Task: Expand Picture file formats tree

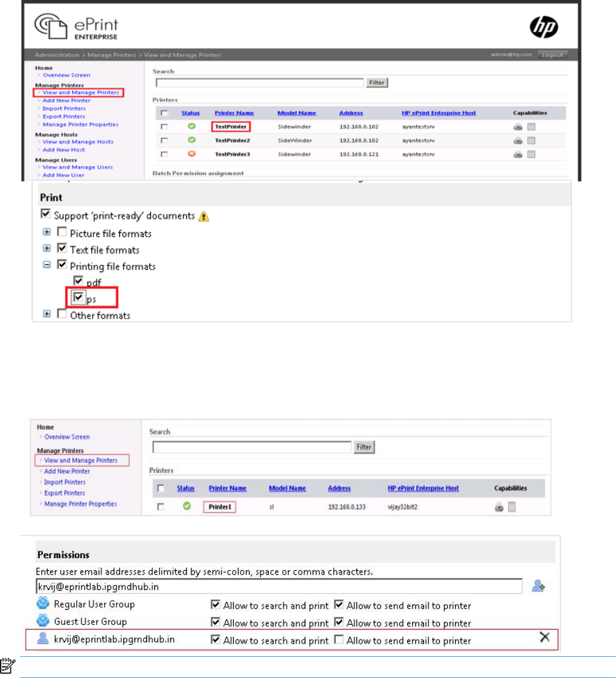Action: (47, 232)
